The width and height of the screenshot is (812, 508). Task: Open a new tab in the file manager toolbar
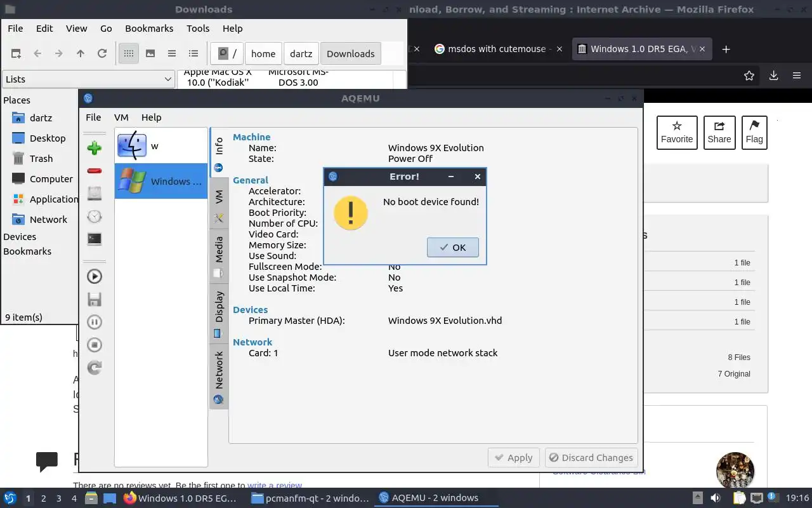pos(16,53)
